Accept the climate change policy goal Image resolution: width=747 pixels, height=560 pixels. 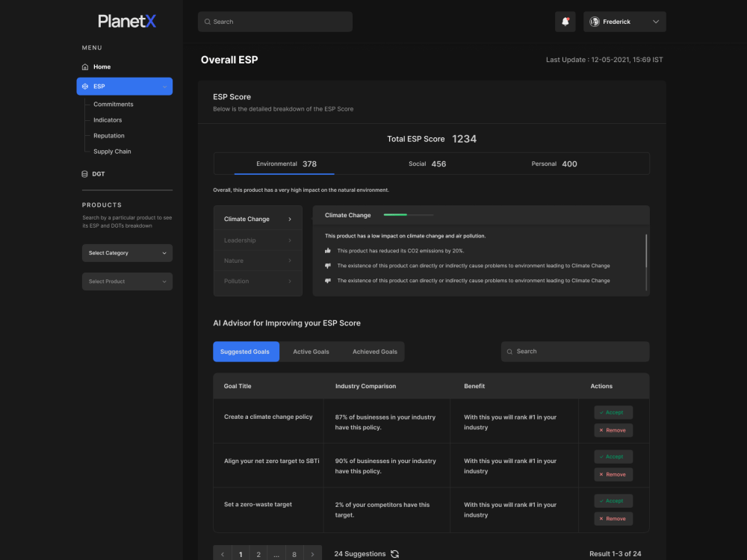[x=613, y=412]
